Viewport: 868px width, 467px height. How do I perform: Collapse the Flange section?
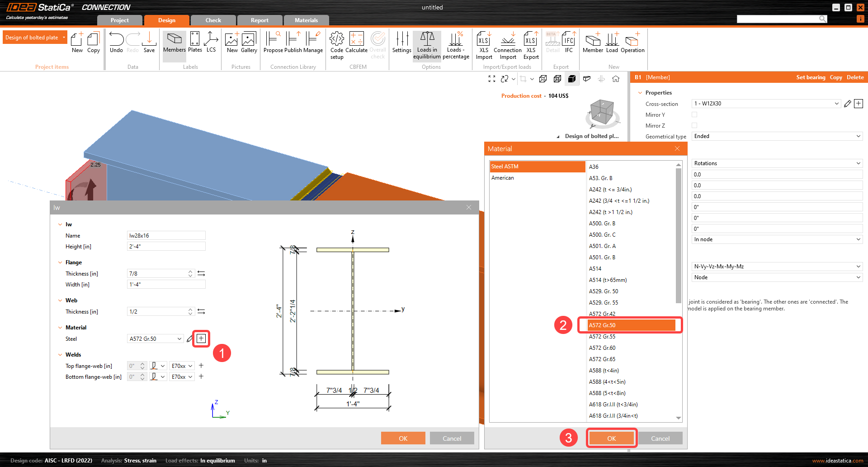point(60,262)
